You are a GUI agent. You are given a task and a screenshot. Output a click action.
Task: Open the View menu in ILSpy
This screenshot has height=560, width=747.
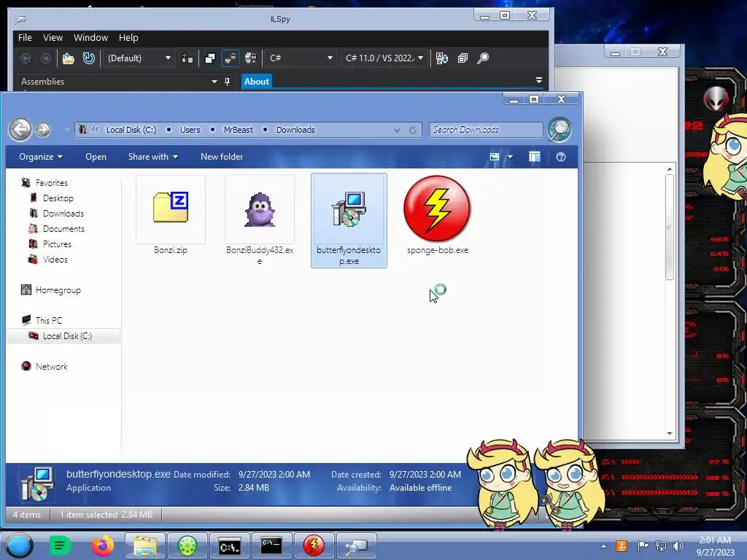click(53, 38)
